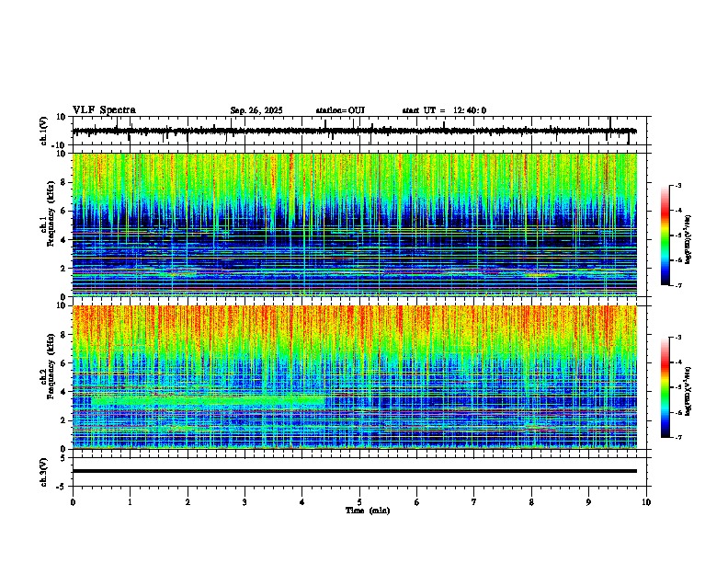This screenshot has height=563, width=728.
Task: Click the ch.1 voltage waveform trace
Action: tap(354, 131)
